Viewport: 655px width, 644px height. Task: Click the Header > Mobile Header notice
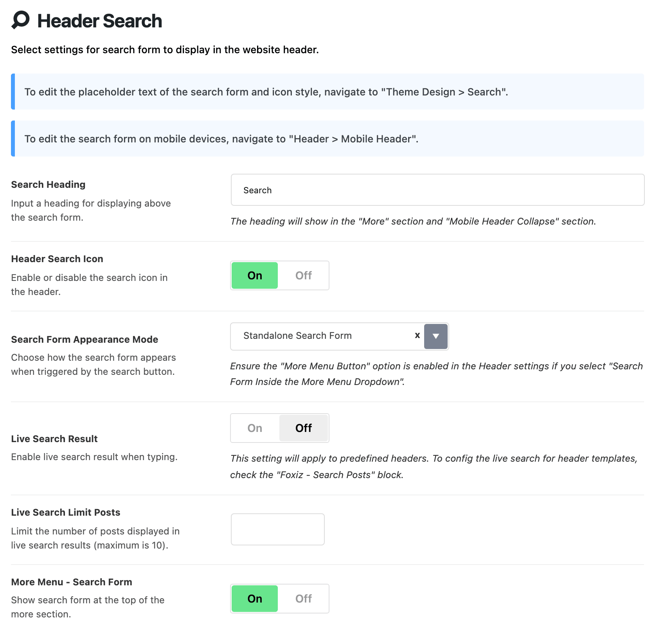(x=327, y=139)
